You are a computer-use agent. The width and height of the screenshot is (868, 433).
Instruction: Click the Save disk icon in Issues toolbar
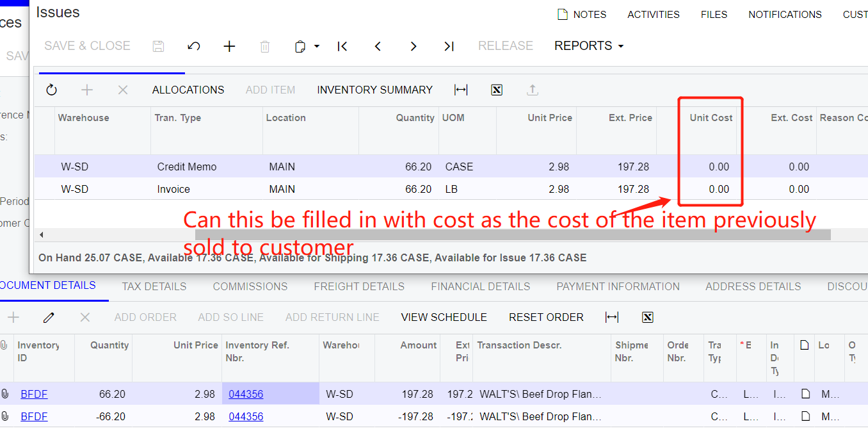(x=158, y=46)
